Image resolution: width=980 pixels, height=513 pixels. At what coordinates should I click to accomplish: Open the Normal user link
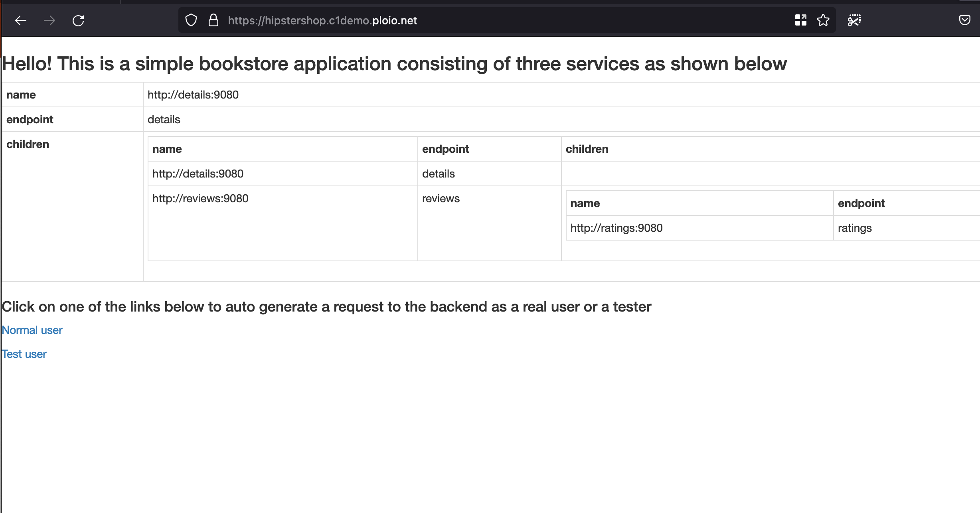(32, 330)
